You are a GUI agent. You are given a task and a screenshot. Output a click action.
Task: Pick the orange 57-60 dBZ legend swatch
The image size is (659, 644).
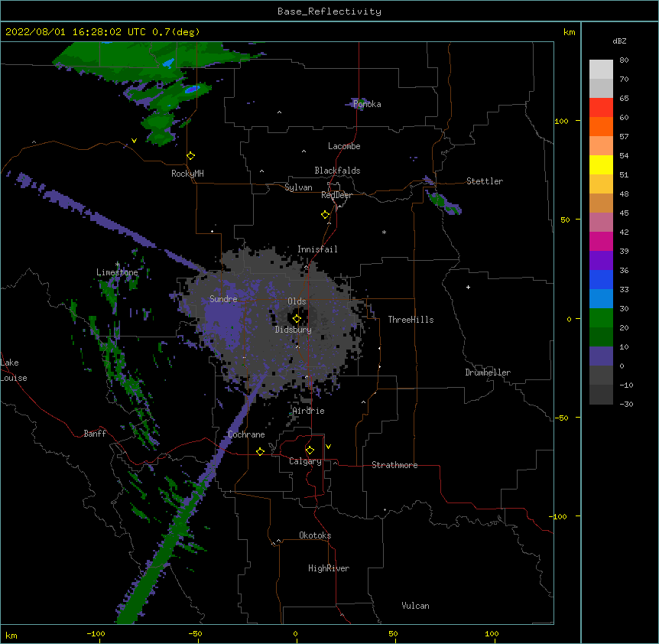pos(601,126)
